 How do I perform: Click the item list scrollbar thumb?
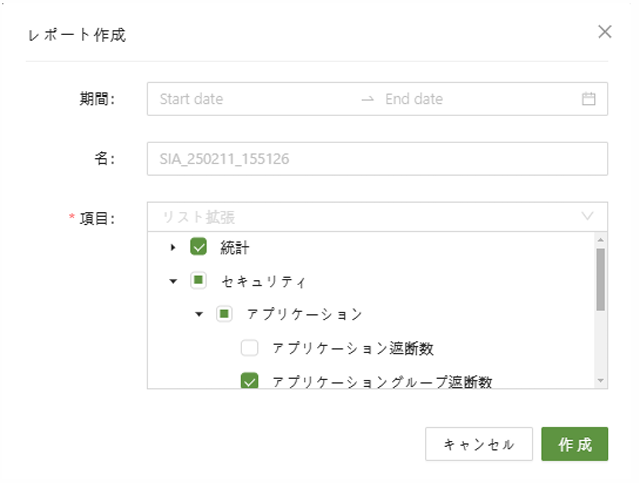click(x=600, y=279)
